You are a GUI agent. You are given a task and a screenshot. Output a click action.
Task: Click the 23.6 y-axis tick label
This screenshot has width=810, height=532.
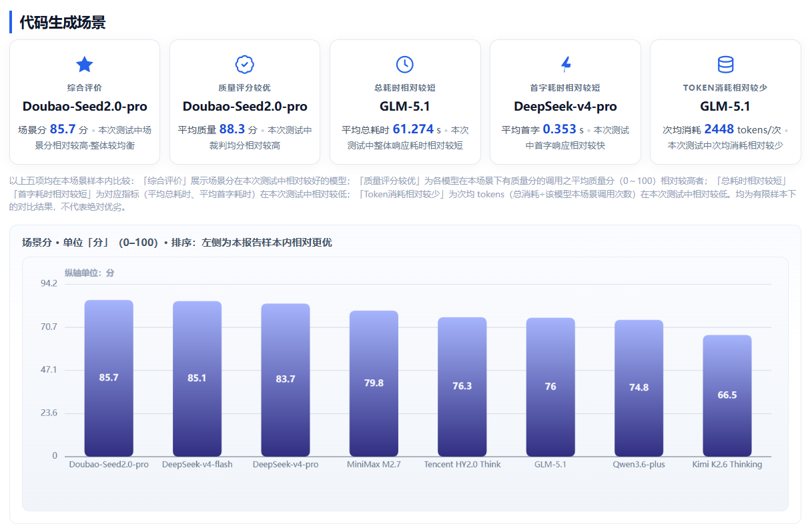click(x=49, y=413)
